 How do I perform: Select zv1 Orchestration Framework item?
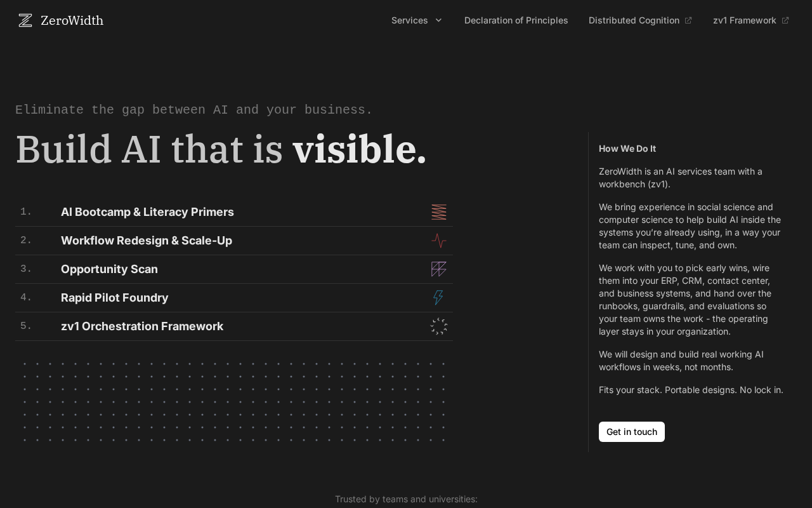pyautogui.click(x=142, y=326)
